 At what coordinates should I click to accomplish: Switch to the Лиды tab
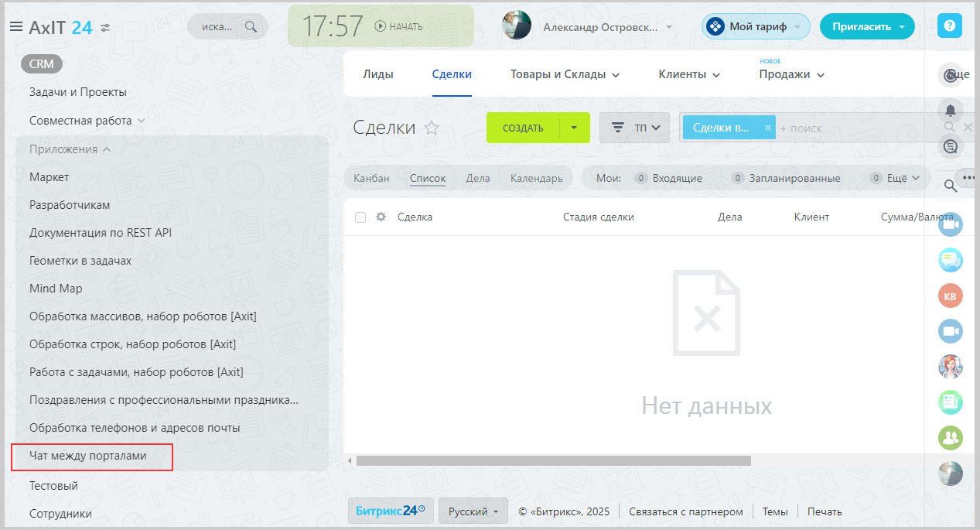(378, 74)
